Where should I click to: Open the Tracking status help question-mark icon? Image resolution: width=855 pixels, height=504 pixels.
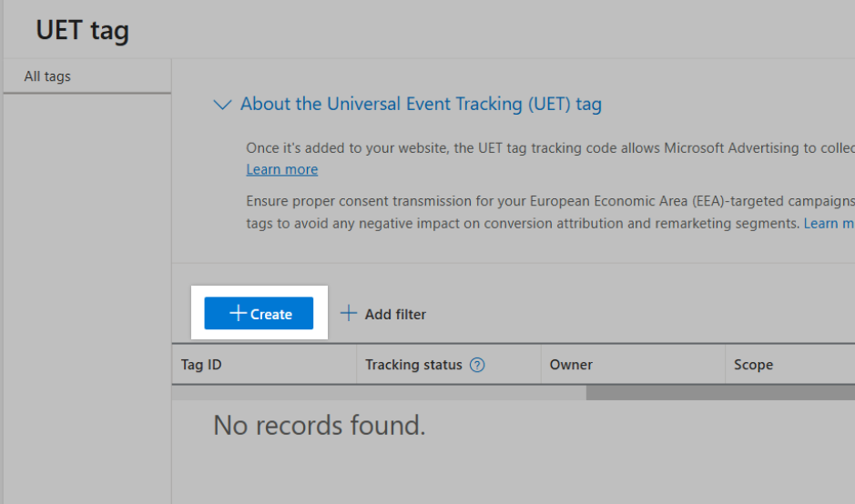coord(477,365)
